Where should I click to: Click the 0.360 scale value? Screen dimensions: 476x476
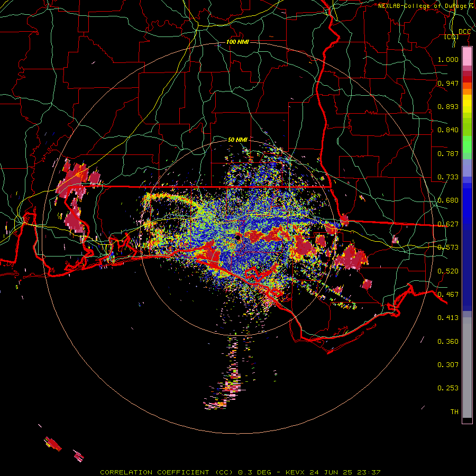pos(448,342)
